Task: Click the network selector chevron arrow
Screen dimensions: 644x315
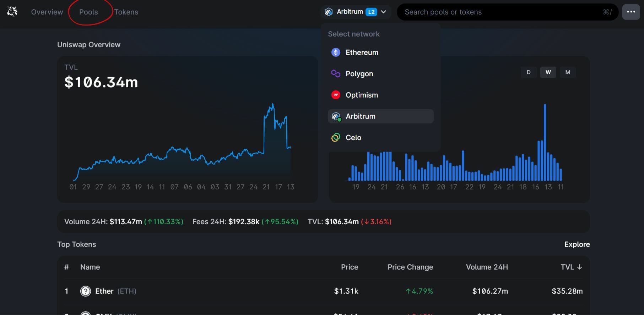Action: pyautogui.click(x=384, y=12)
